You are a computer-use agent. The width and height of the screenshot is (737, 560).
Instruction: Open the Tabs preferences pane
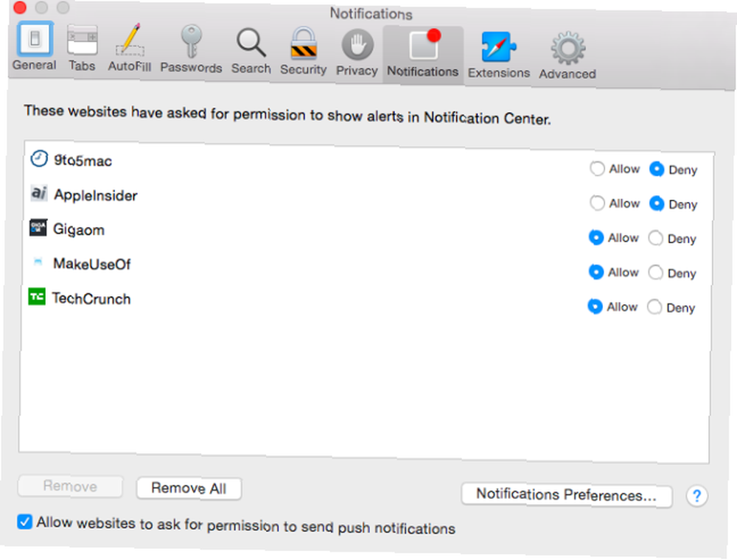tap(82, 48)
